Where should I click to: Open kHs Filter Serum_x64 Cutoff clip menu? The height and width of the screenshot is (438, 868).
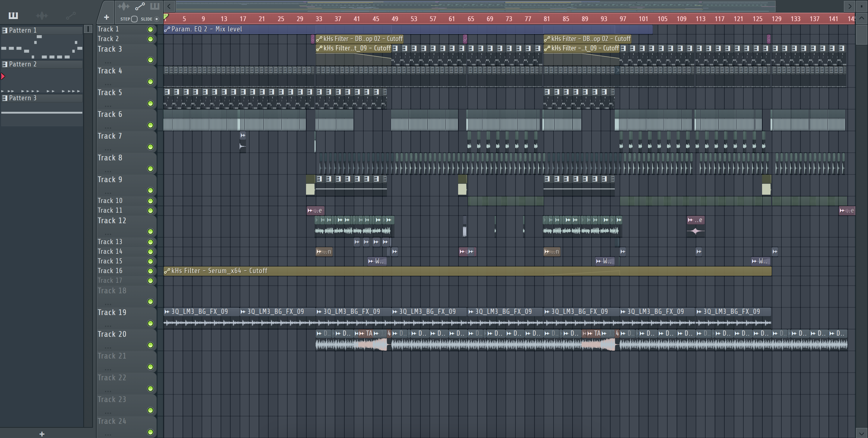pyautogui.click(x=167, y=271)
